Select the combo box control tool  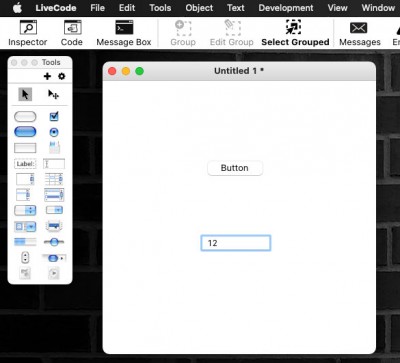click(25, 227)
